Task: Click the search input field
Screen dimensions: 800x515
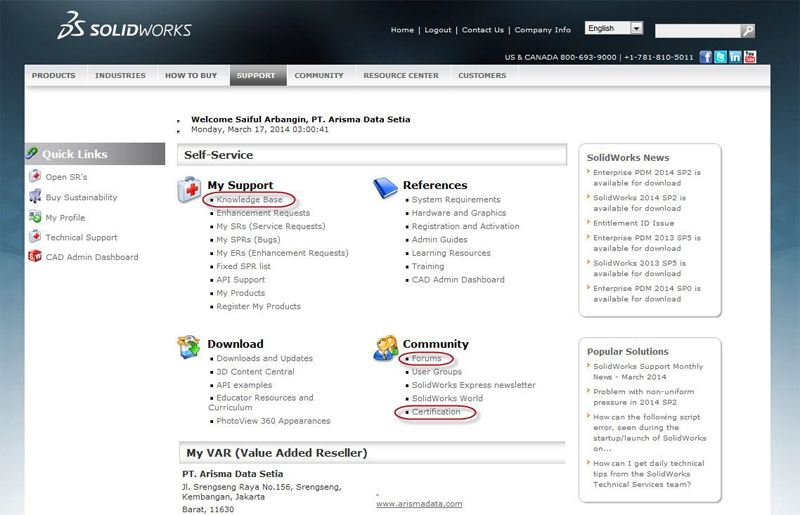Action: [697, 31]
